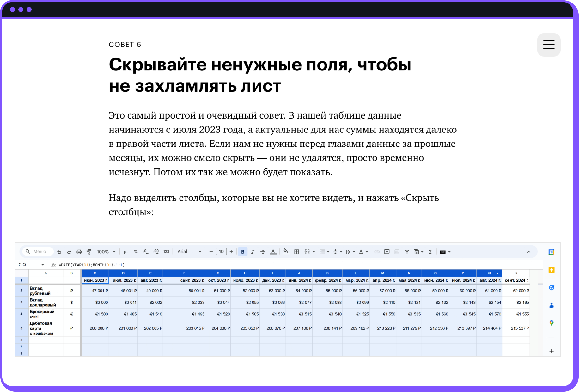Open the 100% zoom dropdown
Viewport: 579px width, 392px height.
point(106,252)
